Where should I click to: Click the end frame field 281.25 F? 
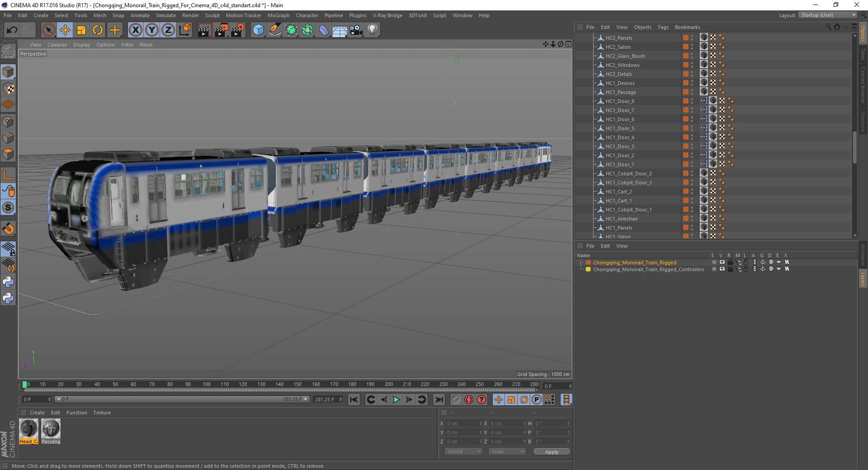click(327, 399)
